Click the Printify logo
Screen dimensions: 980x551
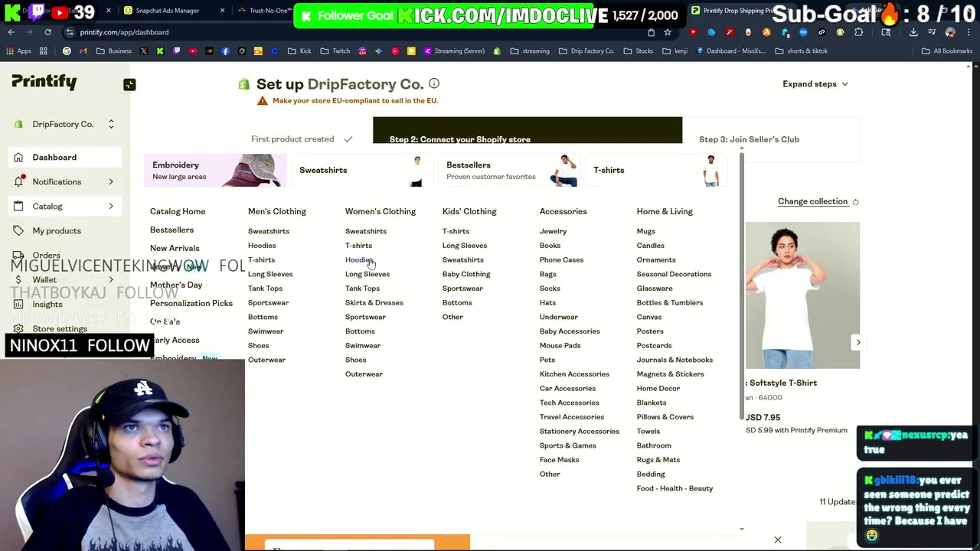pyautogui.click(x=44, y=82)
